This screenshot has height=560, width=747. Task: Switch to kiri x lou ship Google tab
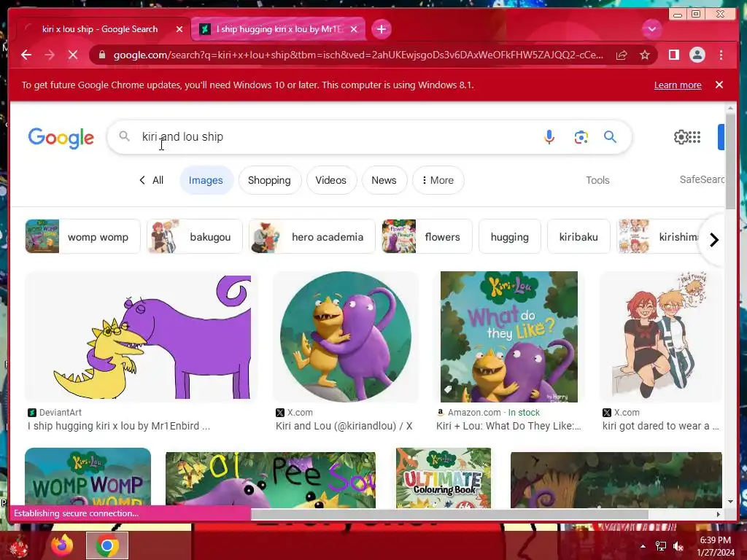(100, 29)
